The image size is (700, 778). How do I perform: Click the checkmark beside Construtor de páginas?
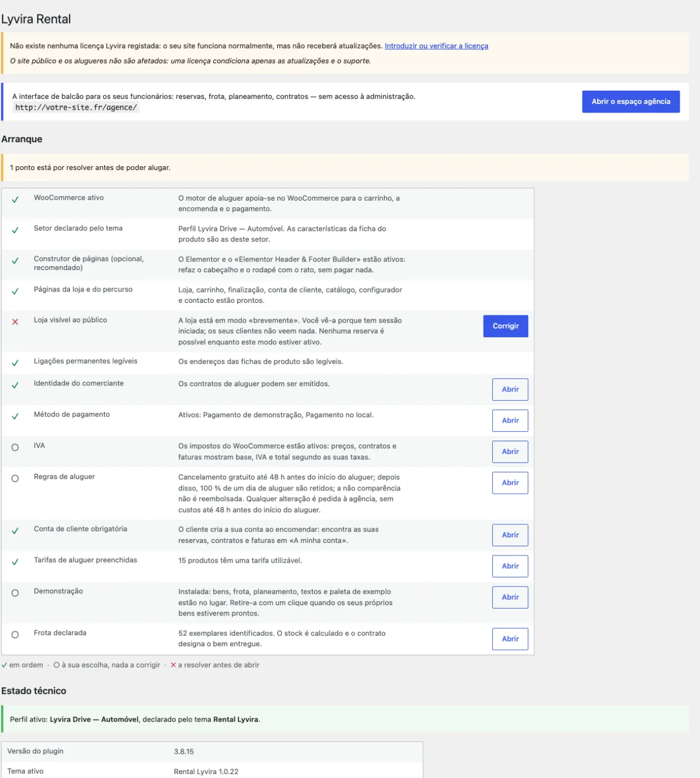click(x=15, y=261)
